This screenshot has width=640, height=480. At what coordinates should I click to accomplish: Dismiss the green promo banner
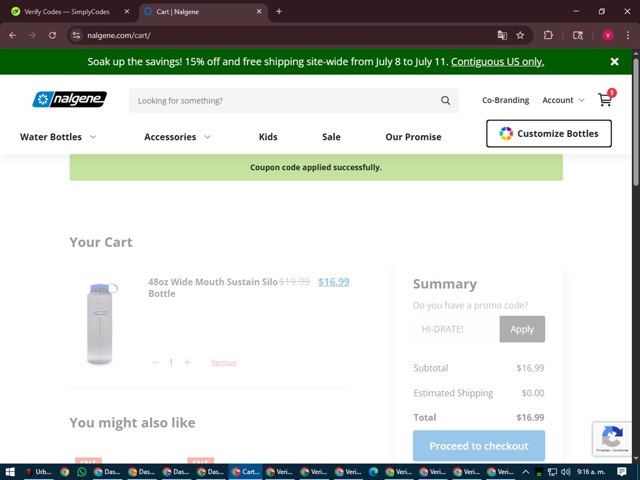point(614,62)
